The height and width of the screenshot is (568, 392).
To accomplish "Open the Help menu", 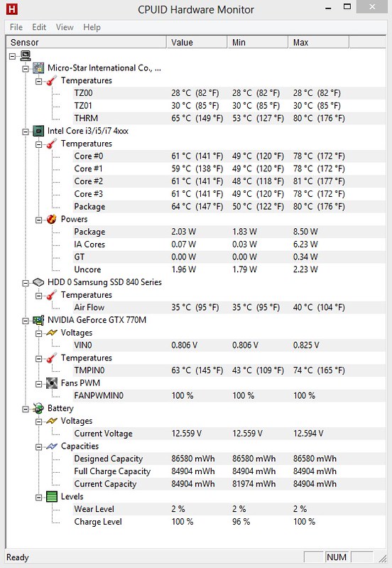I will (92, 27).
